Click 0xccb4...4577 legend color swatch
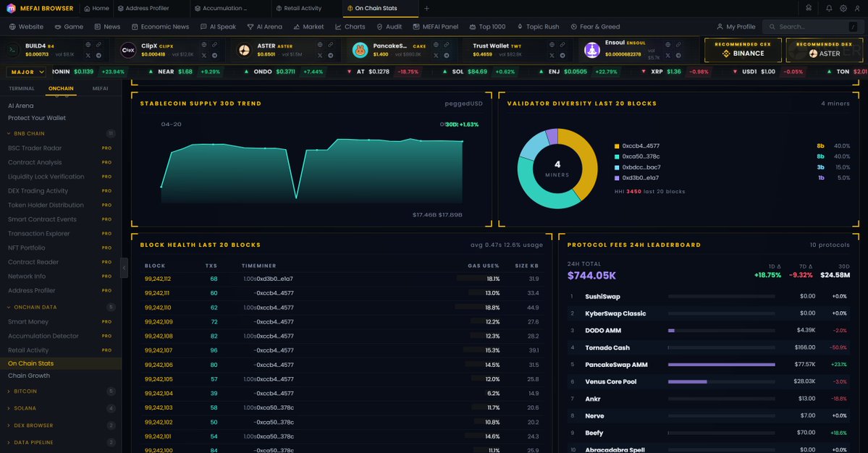868x453 pixels. point(617,146)
